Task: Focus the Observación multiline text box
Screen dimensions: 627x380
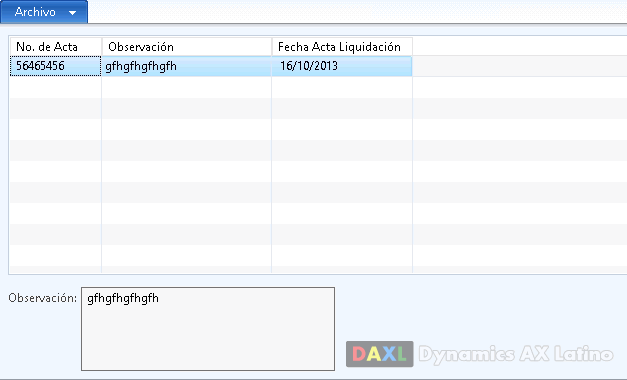Action: click(x=208, y=329)
